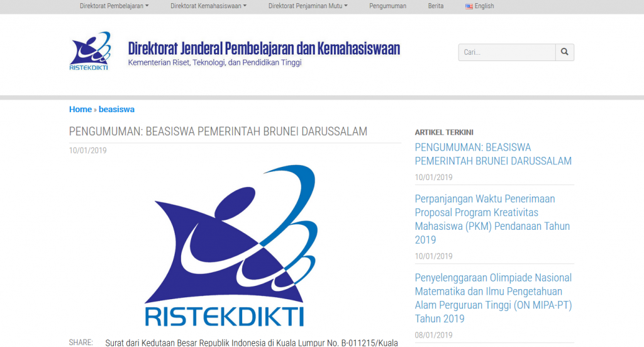
Task: Expand the Direktorat Pembelajaran dropdown
Action: 114,6
